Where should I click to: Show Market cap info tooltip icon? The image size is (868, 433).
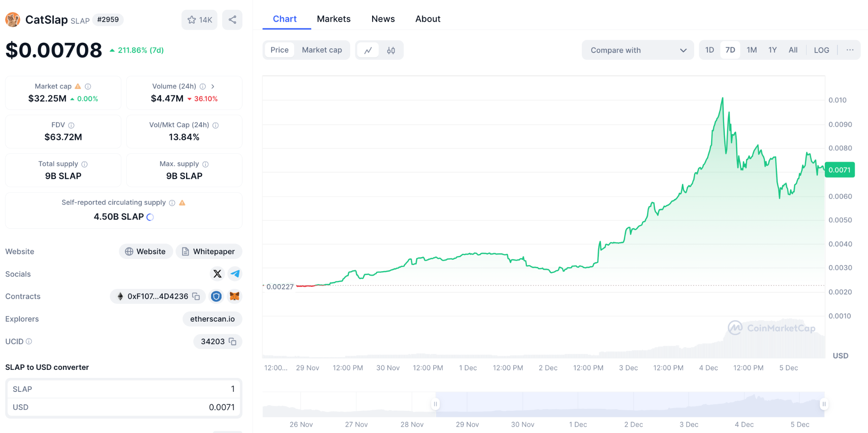point(88,86)
